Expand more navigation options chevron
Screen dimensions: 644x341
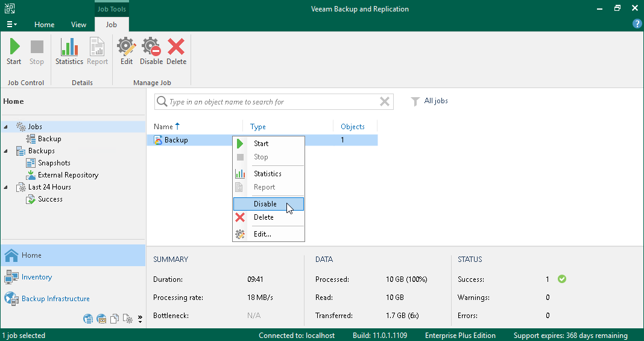(140, 319)
